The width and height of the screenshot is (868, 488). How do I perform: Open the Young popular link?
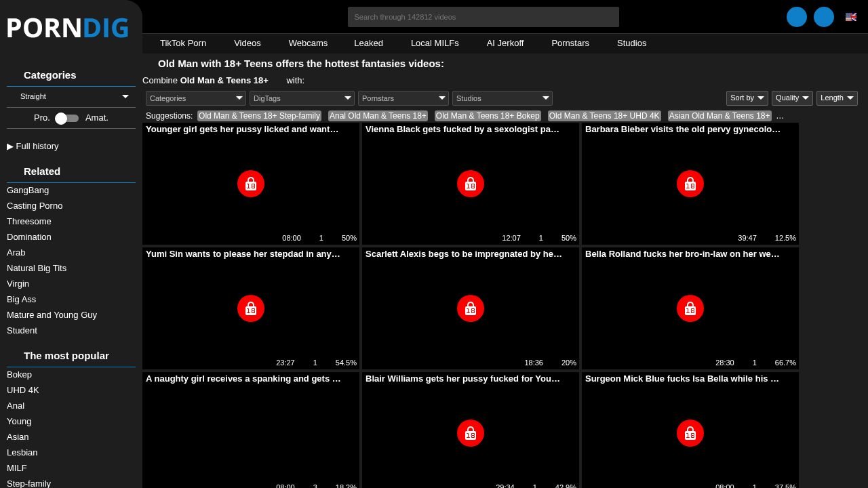point(19,422)
